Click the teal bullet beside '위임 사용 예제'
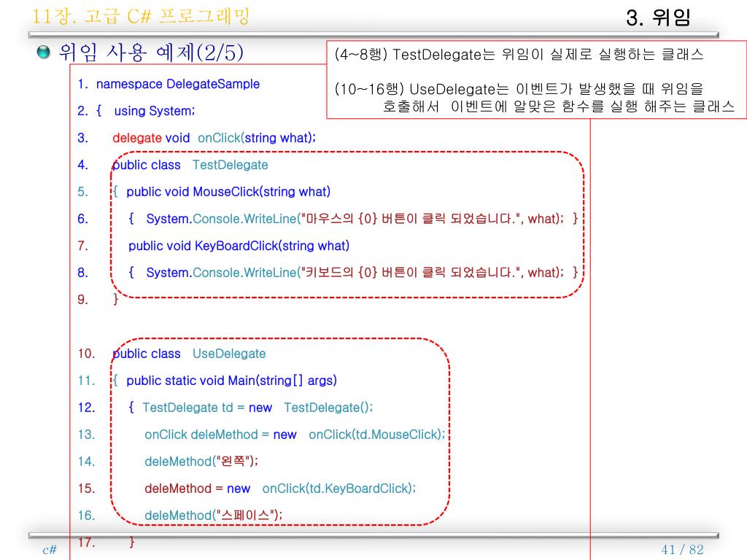This screenshot has height=560, width=747. (x=43, y=52)
